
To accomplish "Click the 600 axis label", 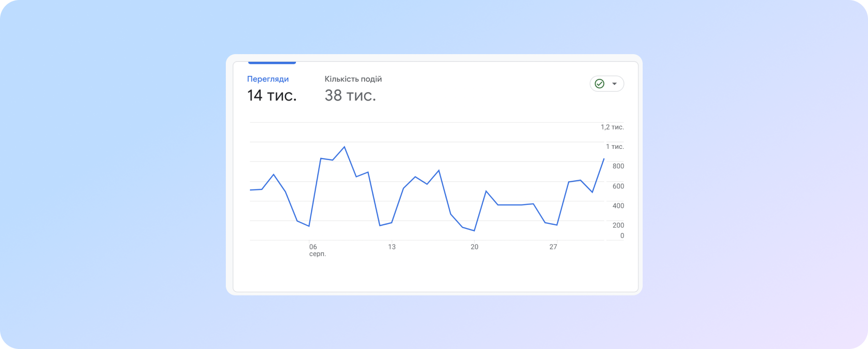I will [618, 186].
